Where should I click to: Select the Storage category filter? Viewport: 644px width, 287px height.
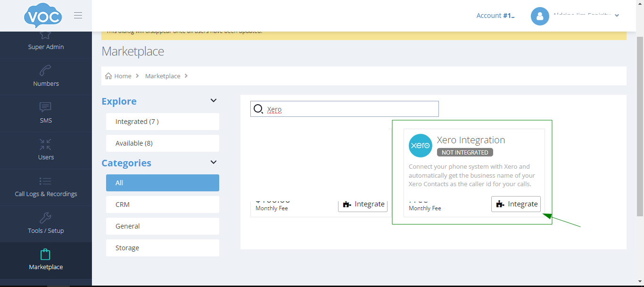pos(163,248)
